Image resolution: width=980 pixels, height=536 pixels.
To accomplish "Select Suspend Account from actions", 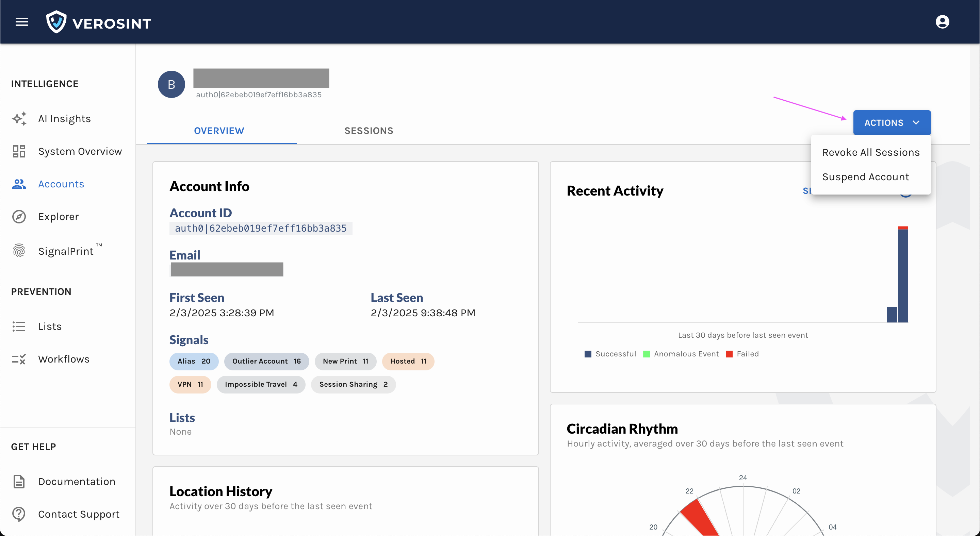I will [866, 177].
